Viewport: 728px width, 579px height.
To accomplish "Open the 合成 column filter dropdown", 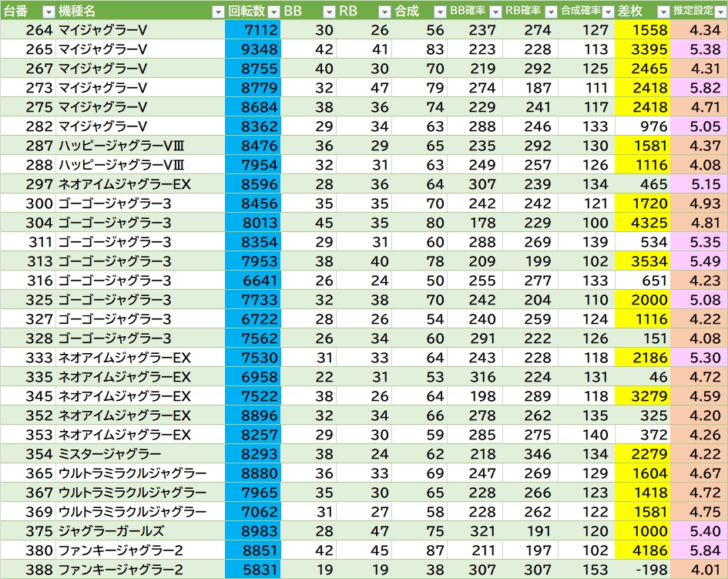I will click(x=439, y=12).
